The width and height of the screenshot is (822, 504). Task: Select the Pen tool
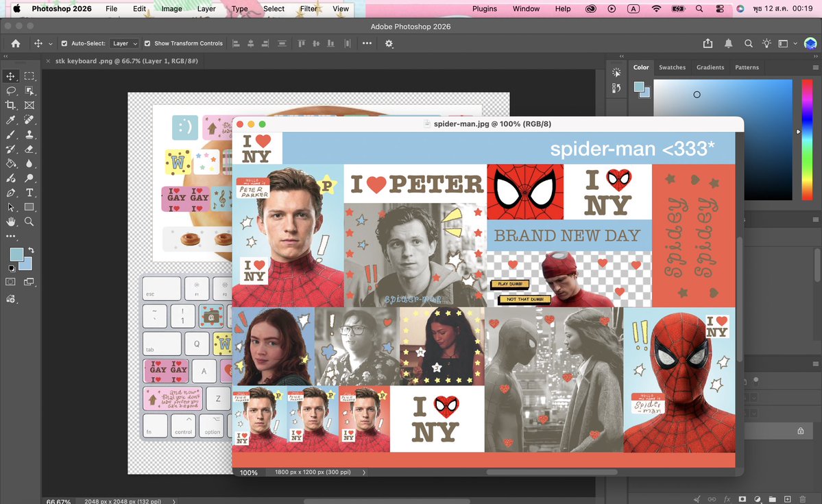(10, 193)
